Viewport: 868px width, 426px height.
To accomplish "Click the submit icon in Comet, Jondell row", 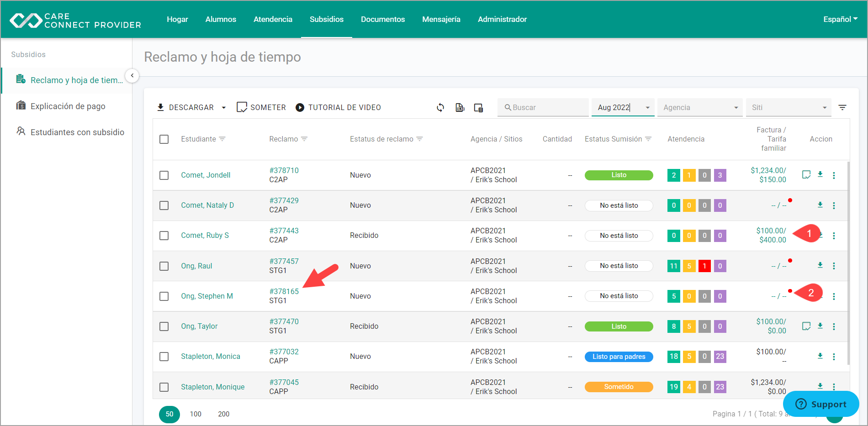I will tap(806, 174).
